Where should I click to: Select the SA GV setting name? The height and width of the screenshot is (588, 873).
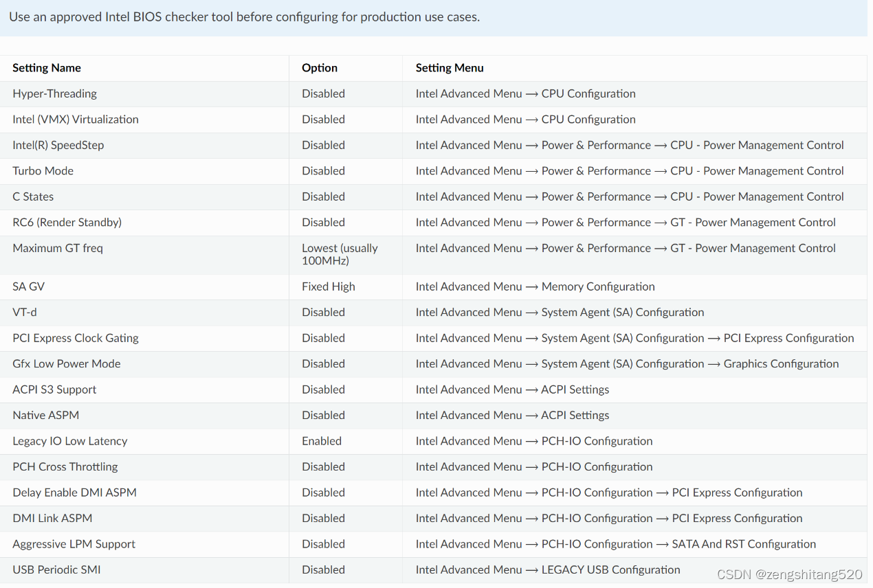coord(28,286)
